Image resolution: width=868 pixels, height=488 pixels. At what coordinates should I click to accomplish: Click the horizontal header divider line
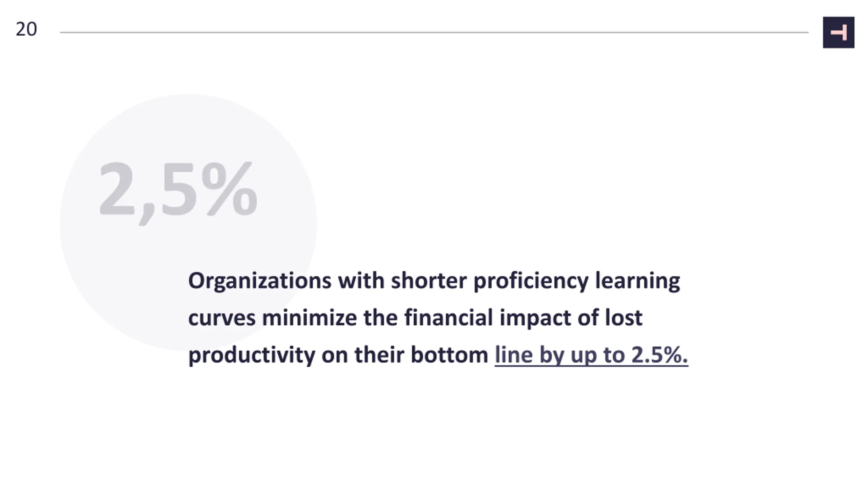click(434, 33)
